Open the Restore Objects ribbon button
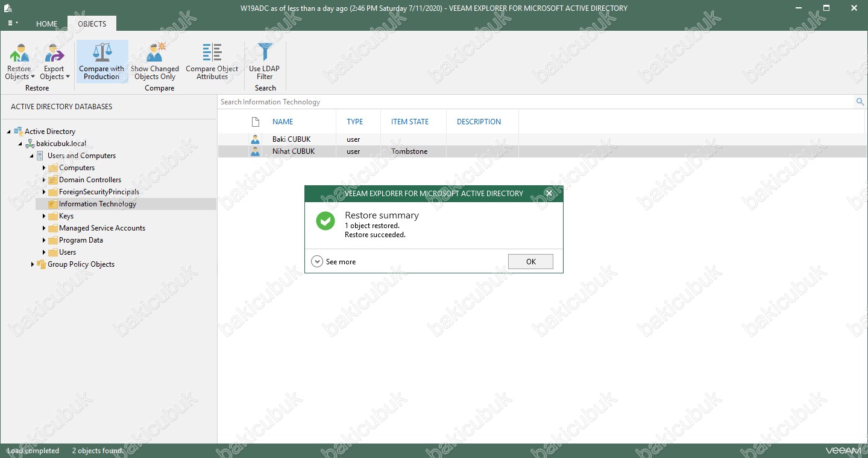 click(19, 62)
